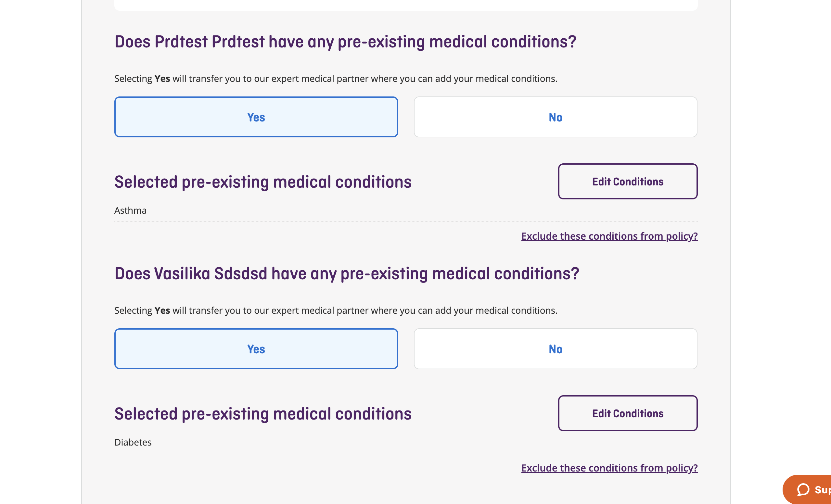Image resolution: width=831 pixels, height=504 pixels.
Task: Choose Yes for Vasilika Sdsdsd's medical conditions
Action: click(x=256, y=349)
